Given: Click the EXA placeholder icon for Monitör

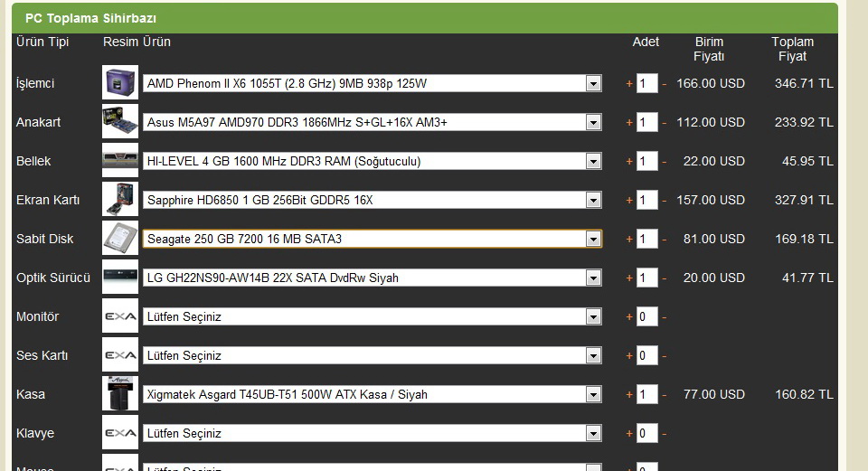Looking at the screenshot, I should [x=120, y=316].
